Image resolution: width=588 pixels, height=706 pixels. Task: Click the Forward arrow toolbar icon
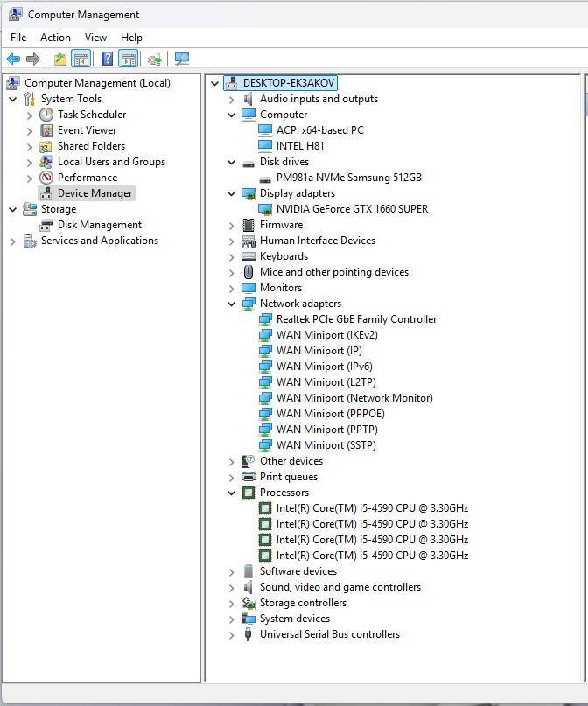pyautogui.click(x=33, y=59)
